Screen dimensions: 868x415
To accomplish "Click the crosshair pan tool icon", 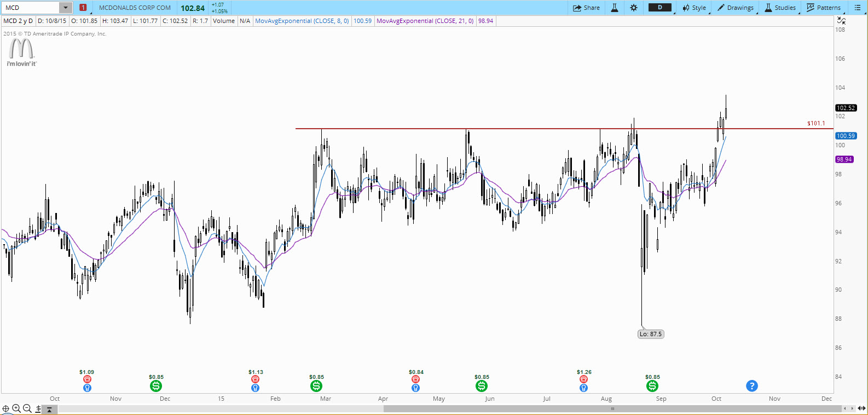I will (x=6, y=408).
